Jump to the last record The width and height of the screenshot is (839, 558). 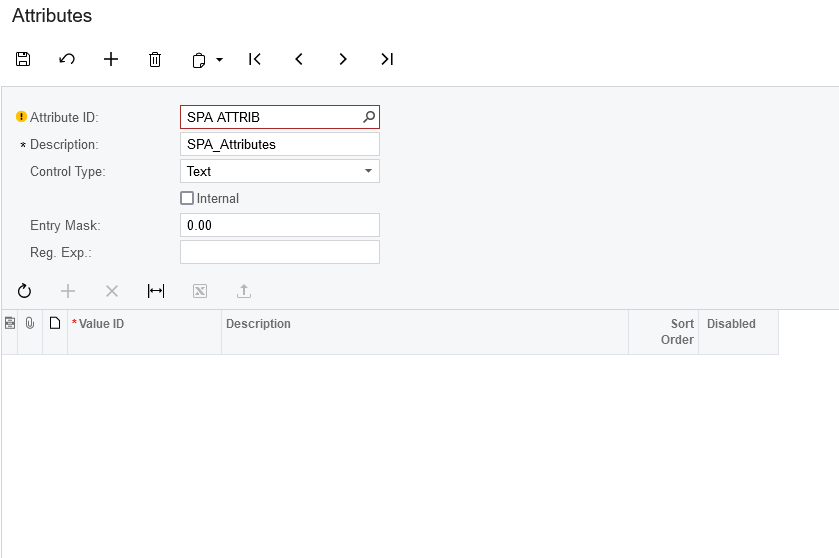tap(387, 59)
